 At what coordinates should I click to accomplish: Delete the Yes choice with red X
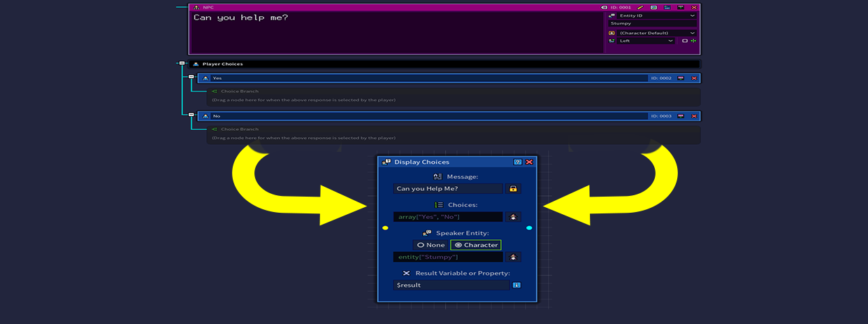click(x=693, y=78)
